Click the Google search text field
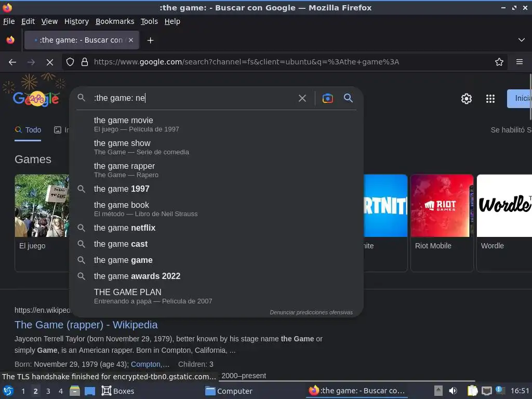Viewport: 532px width, 399px height. coord(193,98)
